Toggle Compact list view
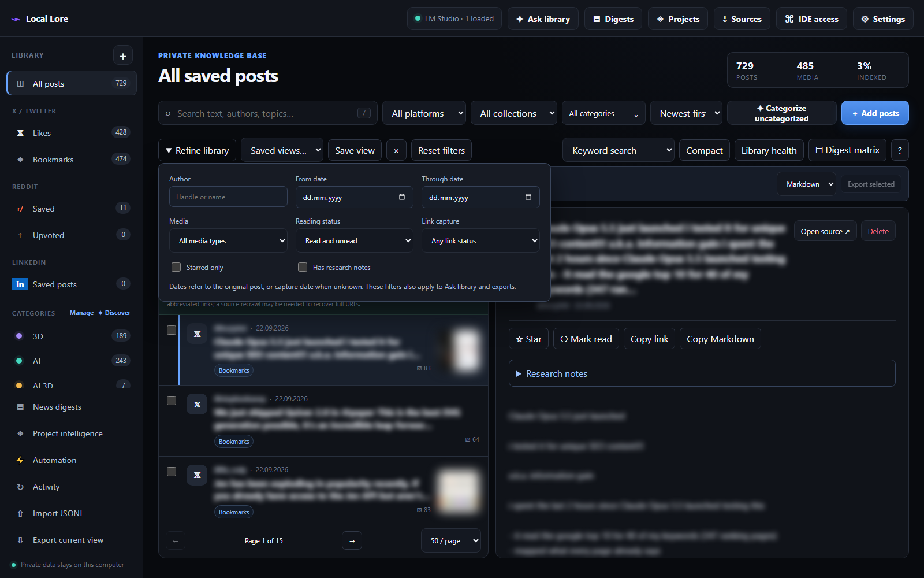The width and height of the screenshot is (924, 578). (x=704, y=150)
